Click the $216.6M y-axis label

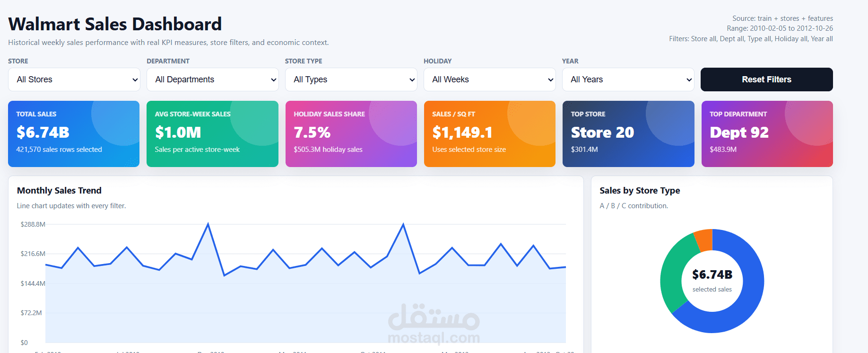coord(33,254)
